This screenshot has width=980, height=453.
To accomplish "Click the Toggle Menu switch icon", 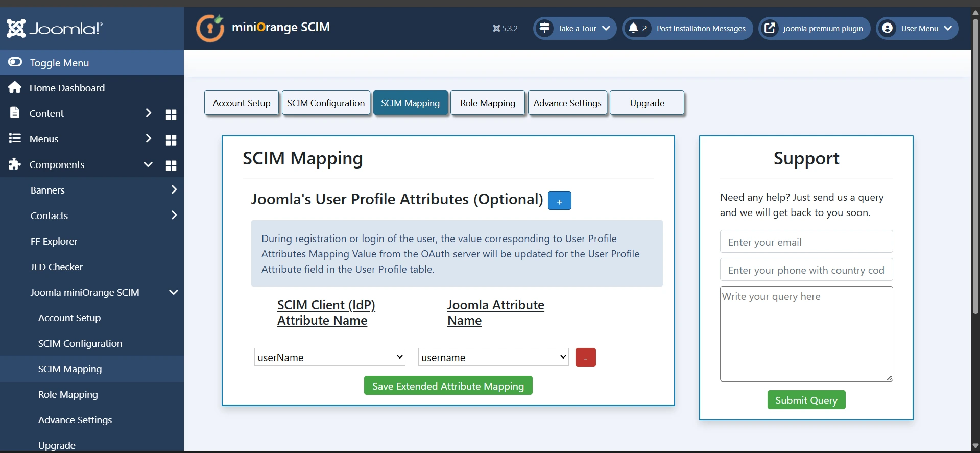I will click(x=15, y=62).
